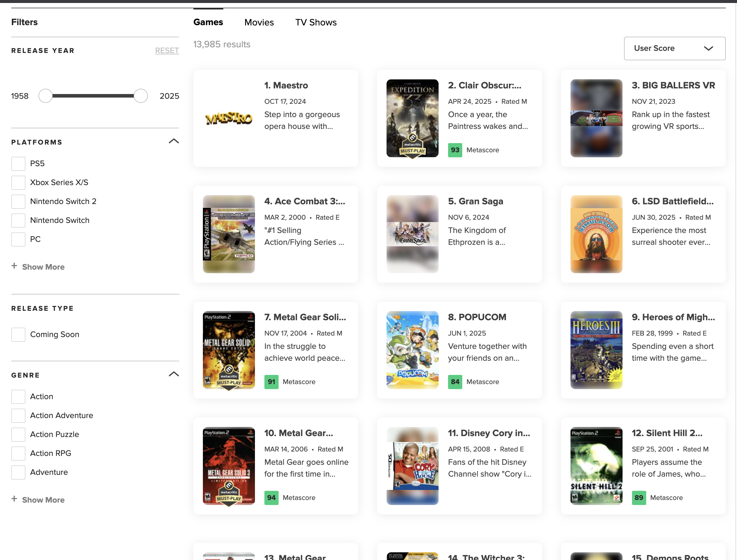Check the Action Puzzle genre box
This screenshot has height=560, width=737.
18,435
